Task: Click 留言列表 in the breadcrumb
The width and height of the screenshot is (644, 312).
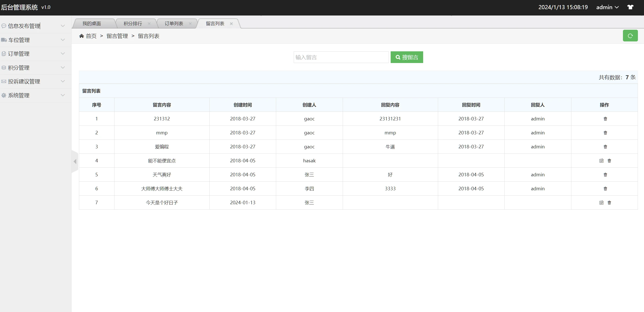Action: (149, 36)
